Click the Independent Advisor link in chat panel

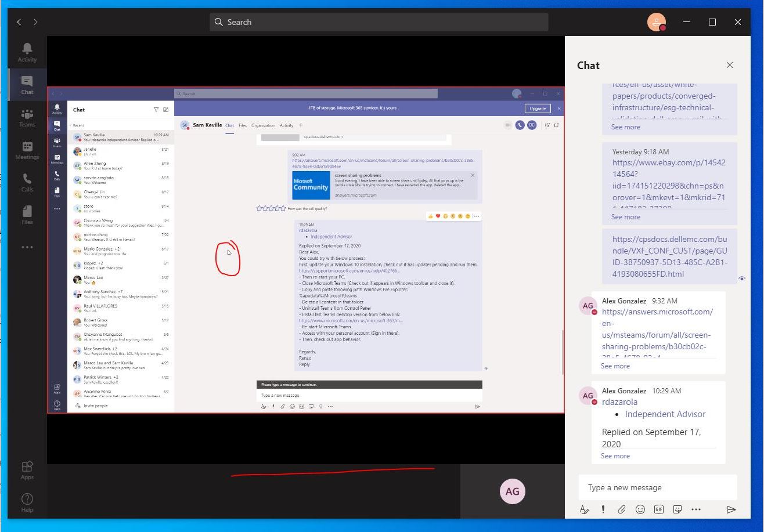pyautogui.click(x=665, y=414)
